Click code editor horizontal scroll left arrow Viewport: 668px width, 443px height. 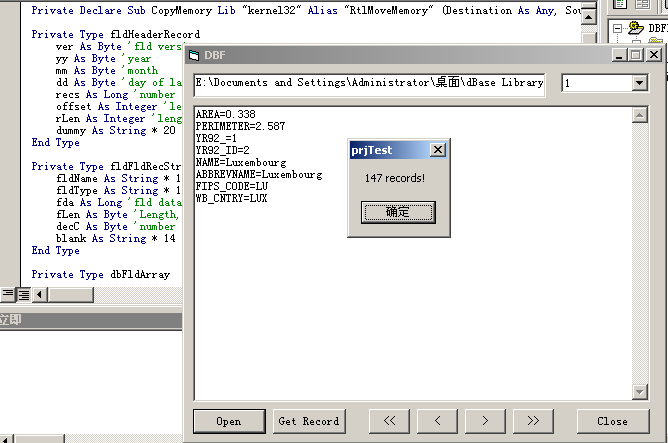tap(40, 294)
